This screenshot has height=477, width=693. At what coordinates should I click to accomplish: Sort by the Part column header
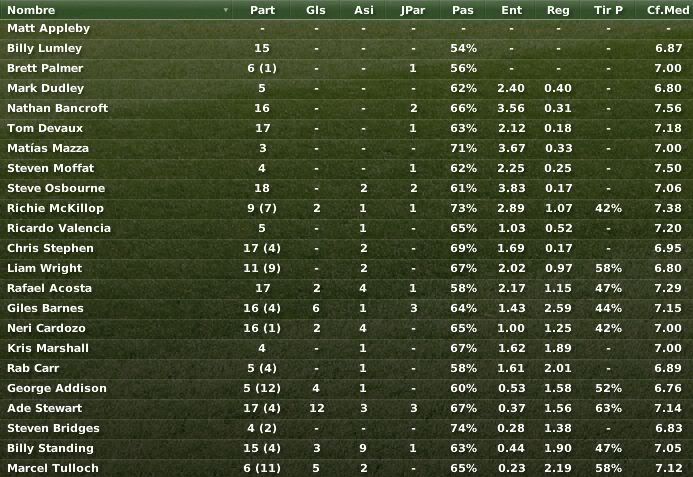pyautogui.click(x=262, y=10)
